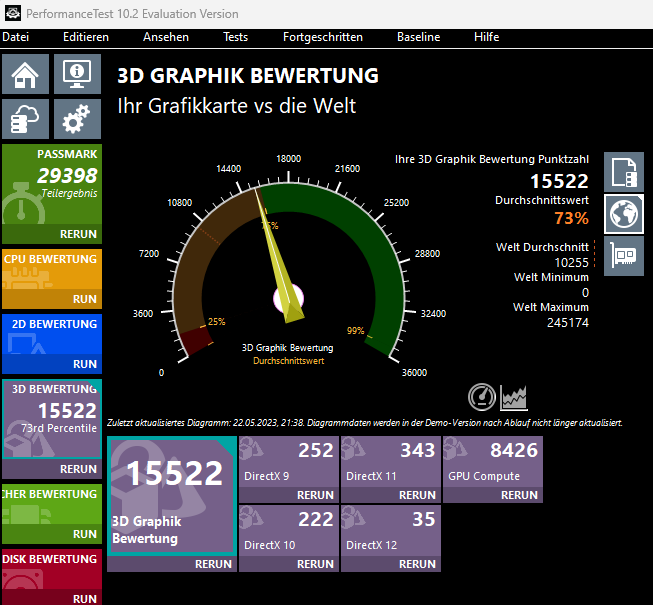Open the System Information monitor icon

coord(77,74)
